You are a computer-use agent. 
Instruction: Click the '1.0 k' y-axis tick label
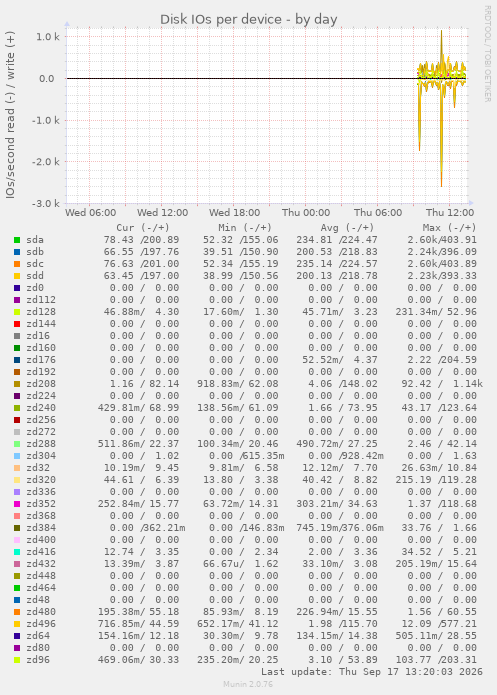click(48, 37)
